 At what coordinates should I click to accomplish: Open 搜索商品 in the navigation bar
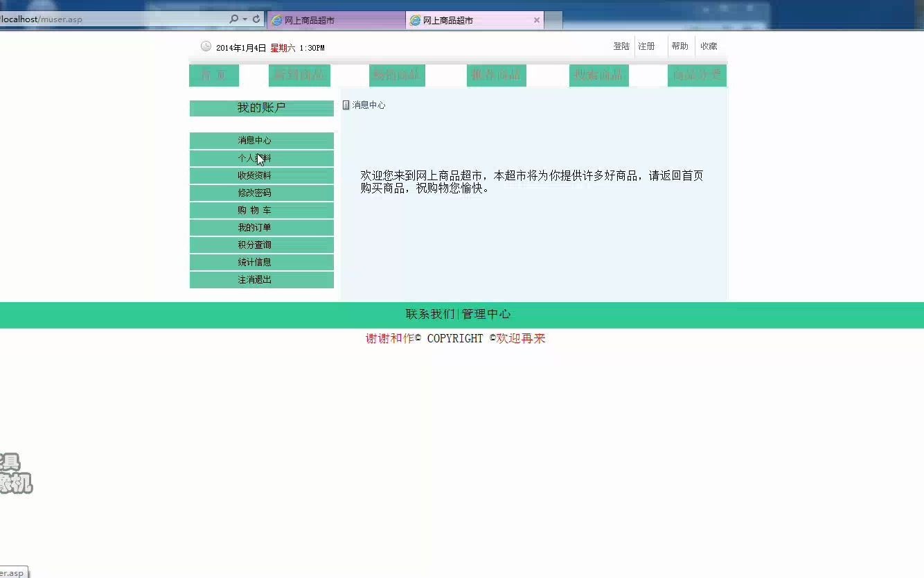pyautogui.click(x=599, y=76)
